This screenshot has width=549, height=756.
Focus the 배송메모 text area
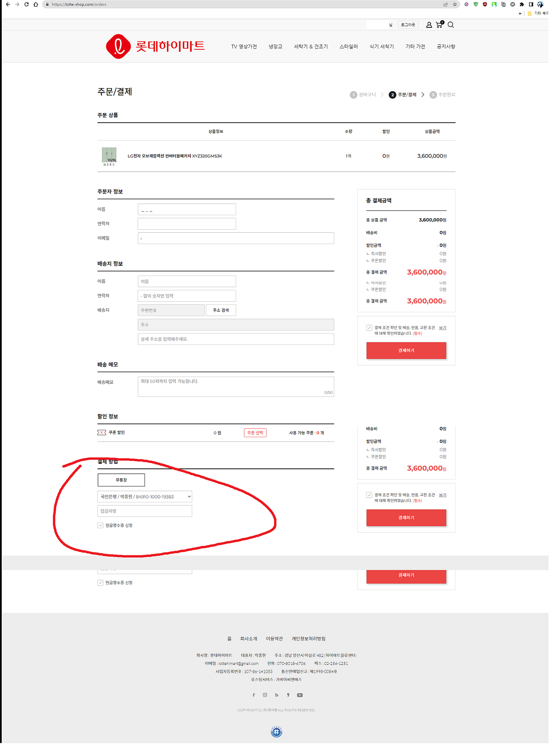tap(236, 387)
